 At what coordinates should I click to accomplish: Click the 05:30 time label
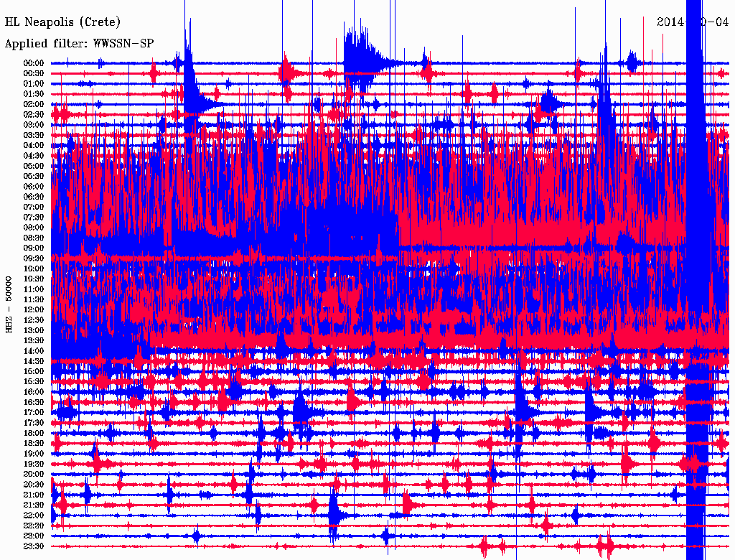(x=34, y=177)
